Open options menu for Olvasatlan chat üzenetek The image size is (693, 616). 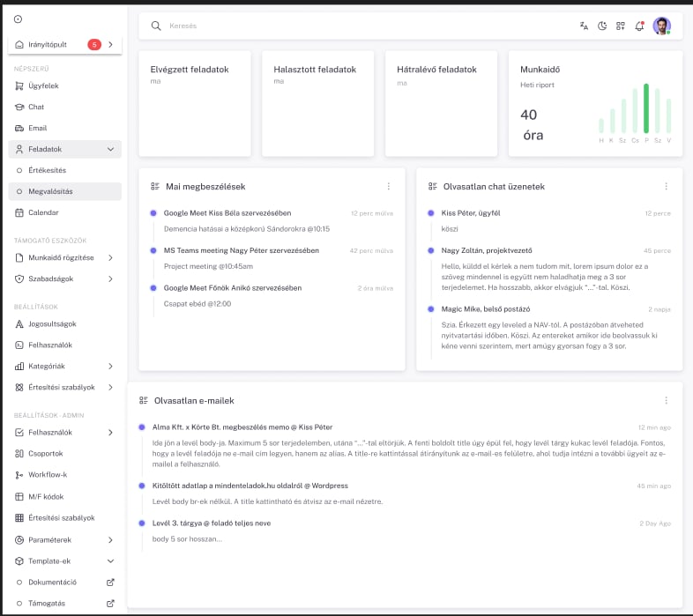pyautogui.click(x=666, y=187)
